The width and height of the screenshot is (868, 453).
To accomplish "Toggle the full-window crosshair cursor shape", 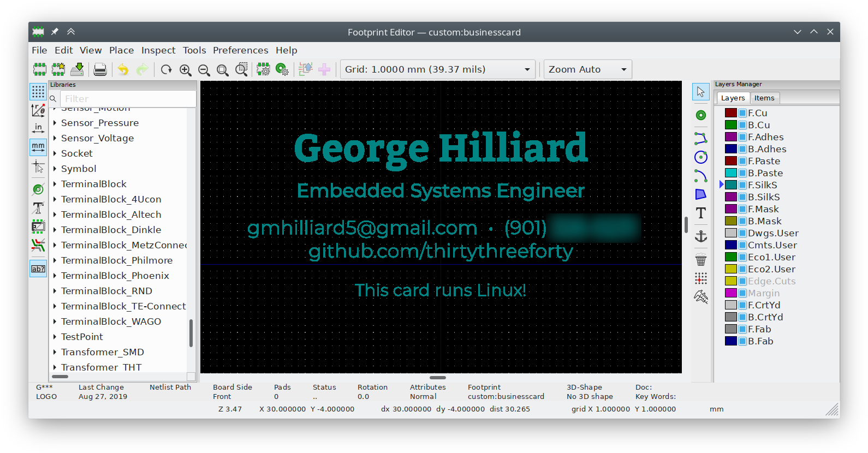I will [38, 166].
